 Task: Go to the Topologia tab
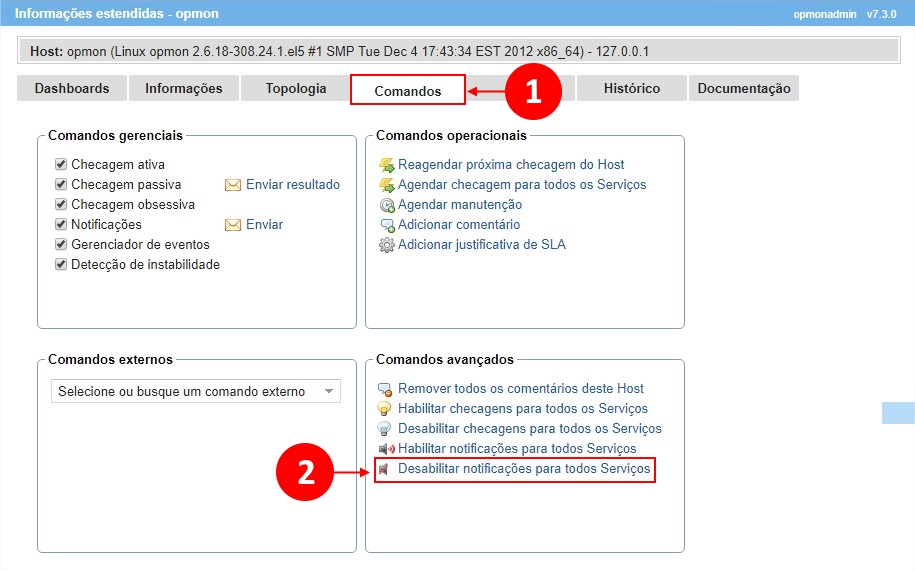(295, 88)
